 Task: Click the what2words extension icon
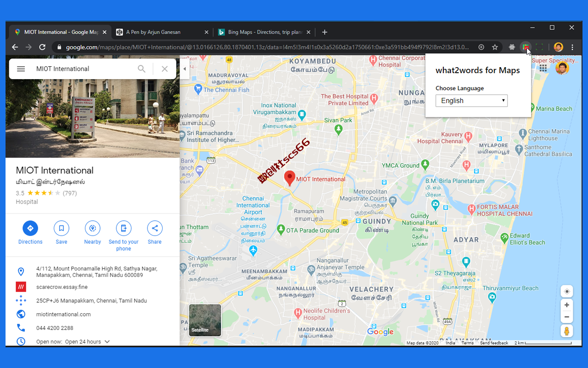[x=526, y=47]
